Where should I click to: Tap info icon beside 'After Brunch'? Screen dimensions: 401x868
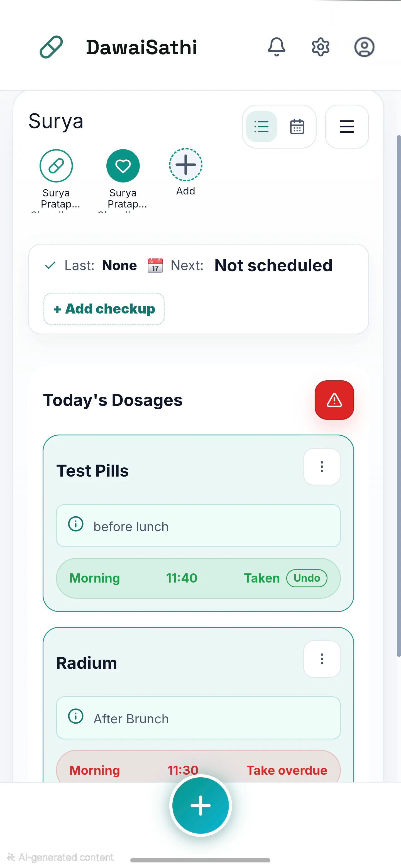point(76,716)
